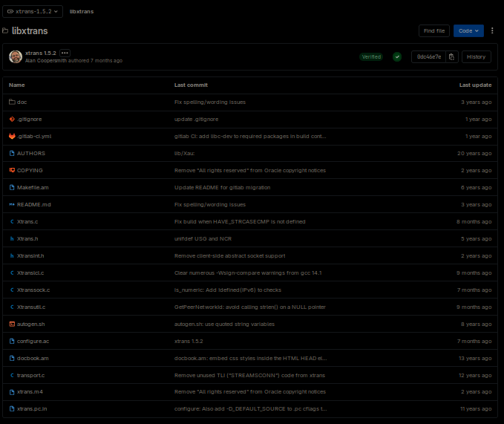The width and height of the screenshot is (504, 424).
Task: Expand the Code dropdown button
Action: [468, 30]
